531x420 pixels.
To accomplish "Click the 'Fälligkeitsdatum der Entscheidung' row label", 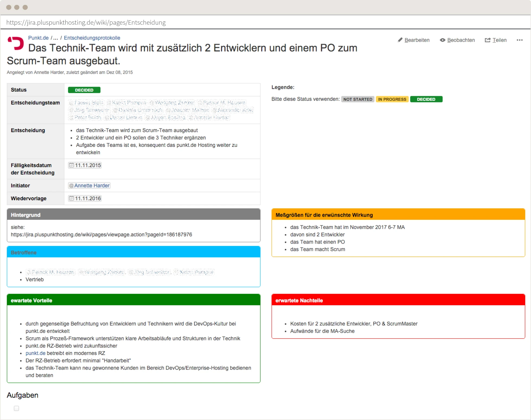I will pos(33,169).
